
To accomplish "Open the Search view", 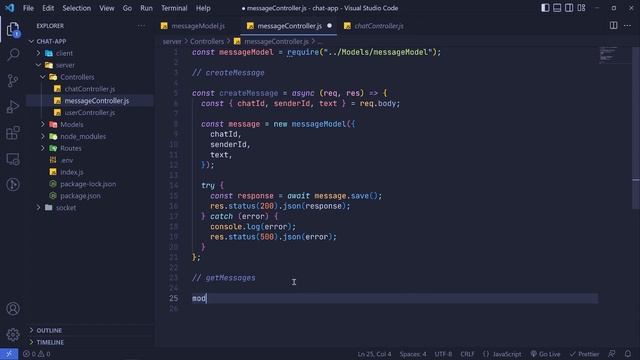I will 13,55.
